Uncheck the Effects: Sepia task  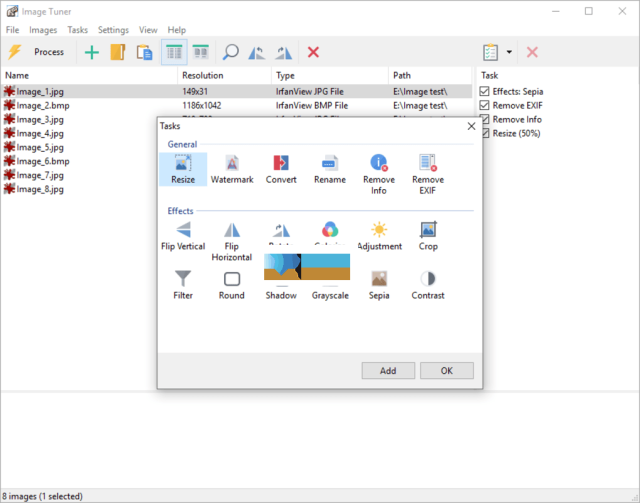pyautogui.click(x=484, y=91)
